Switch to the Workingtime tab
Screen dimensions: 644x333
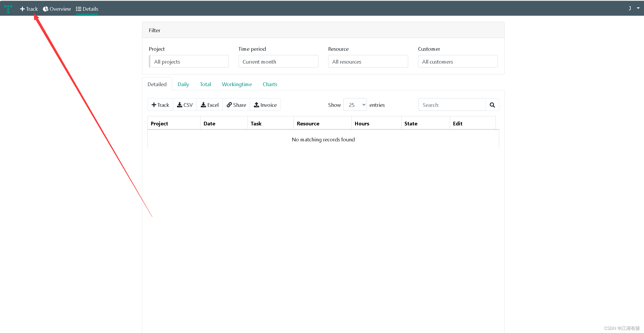(237, 84)
